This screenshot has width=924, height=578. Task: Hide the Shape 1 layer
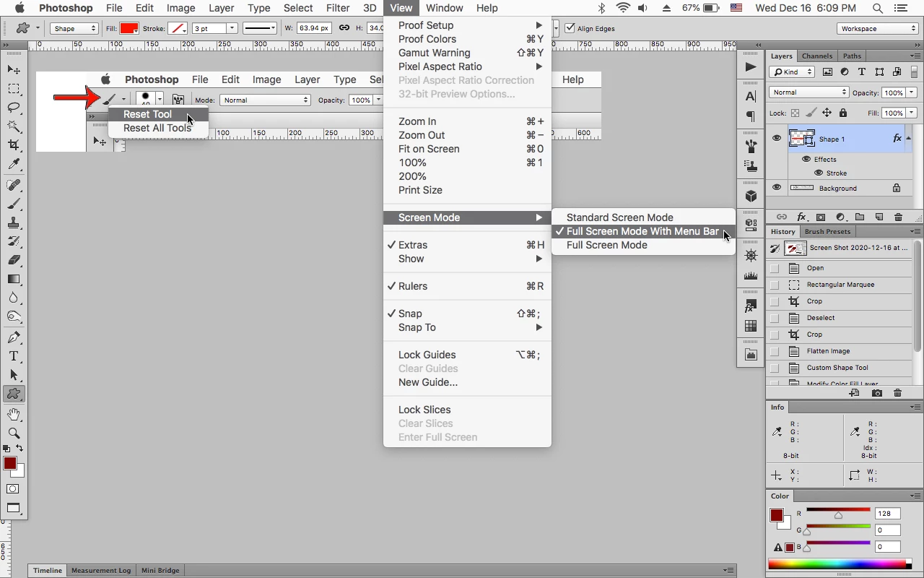click(777, 139)
